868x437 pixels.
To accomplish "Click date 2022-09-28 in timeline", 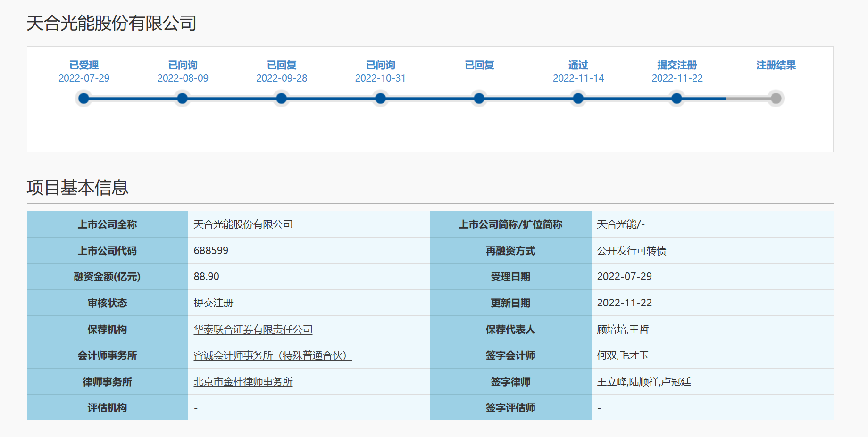I will point(282,78).
